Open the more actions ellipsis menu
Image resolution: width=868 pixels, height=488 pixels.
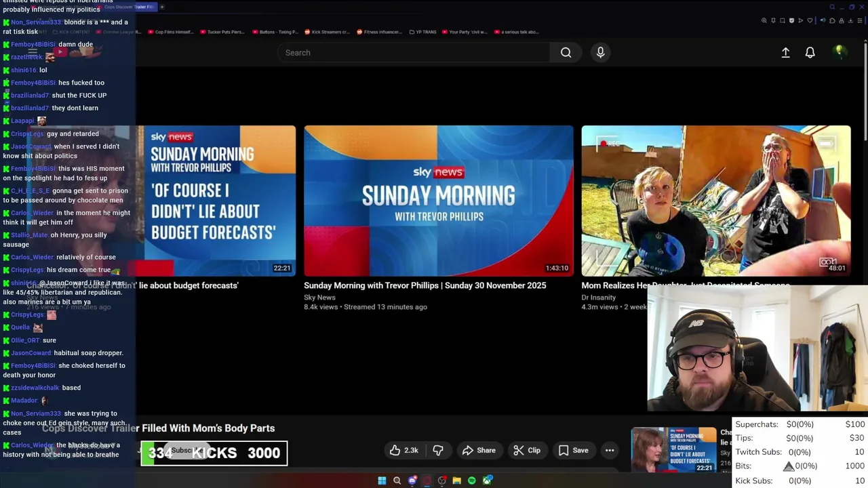(610, 450)
